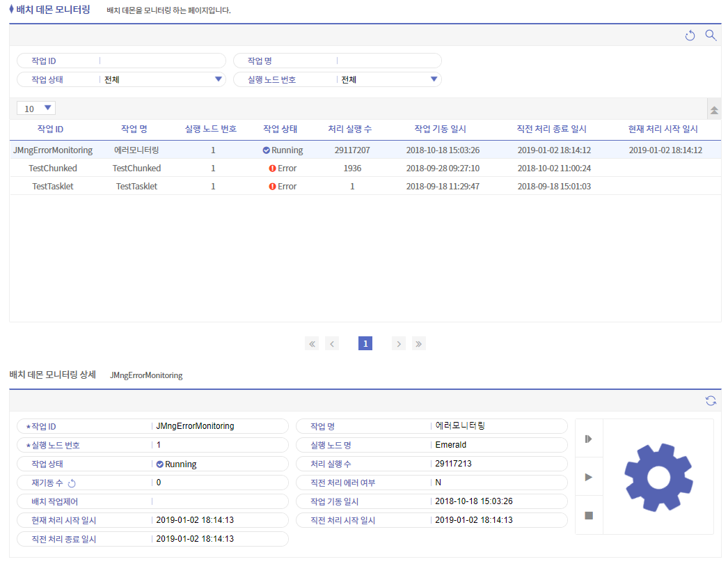Screen dimensions: 728x564
Task: Click the 2018-09-18 11:29:47 start time cell
Action: coord(443,187)
